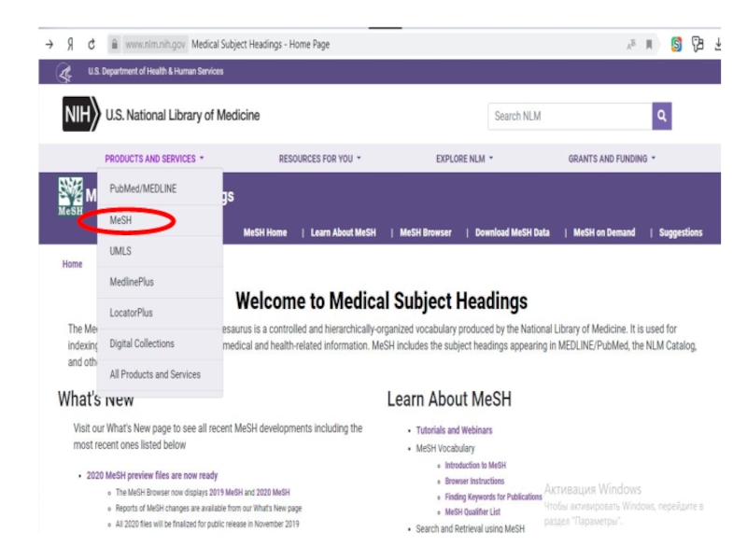Open MeSH on Demand nav link

click(x=604, y=232)
